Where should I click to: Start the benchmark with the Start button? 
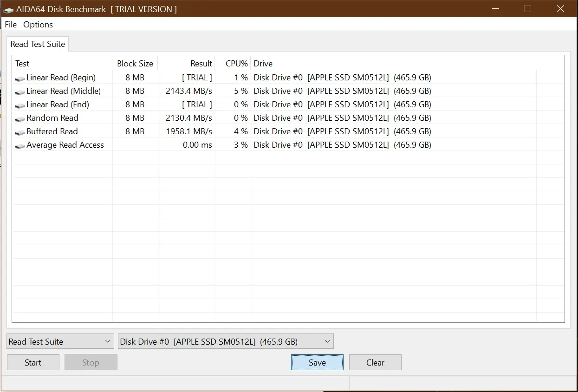33,363
